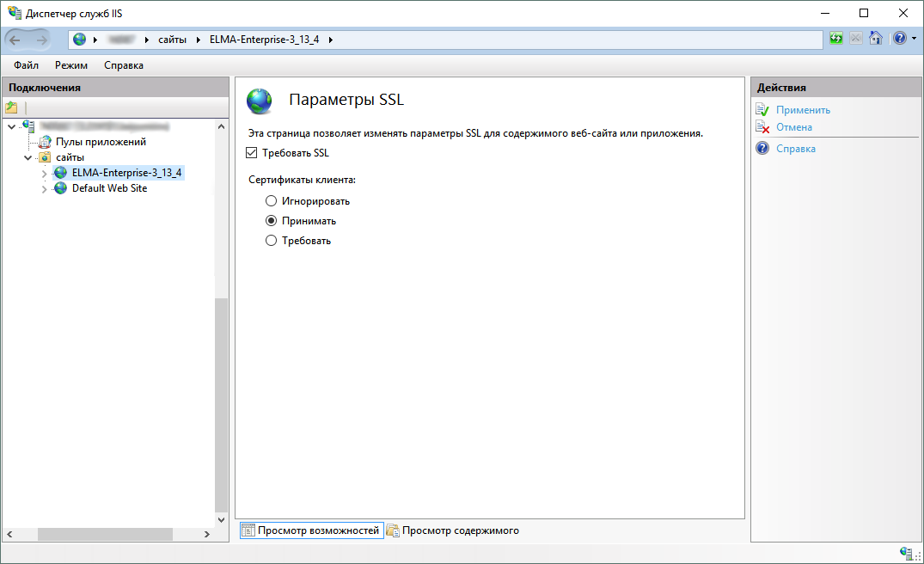Click the Connections panel vertical scrollbar

222,404
